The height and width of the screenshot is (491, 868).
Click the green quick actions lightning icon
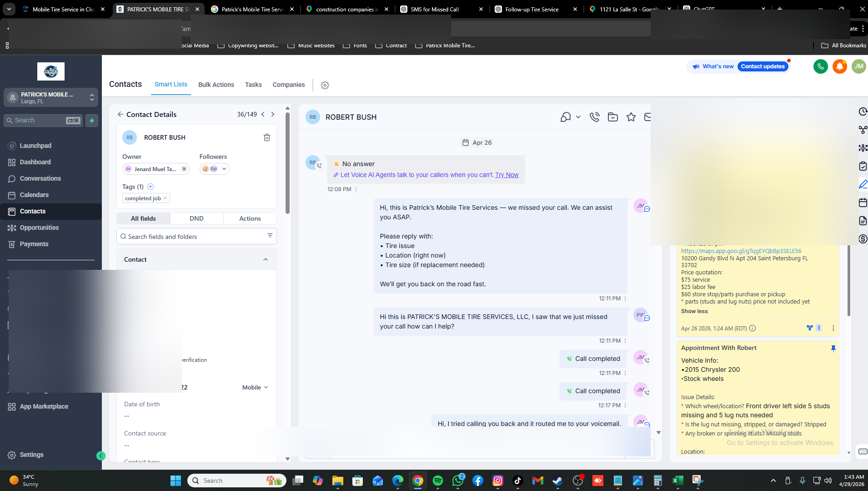92,121
